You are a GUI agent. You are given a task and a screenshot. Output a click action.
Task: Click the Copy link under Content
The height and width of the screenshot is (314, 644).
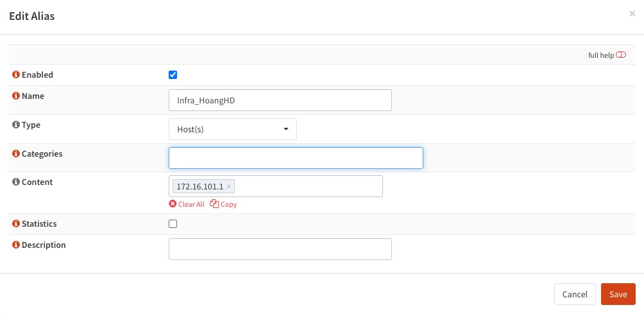(223, 204)
